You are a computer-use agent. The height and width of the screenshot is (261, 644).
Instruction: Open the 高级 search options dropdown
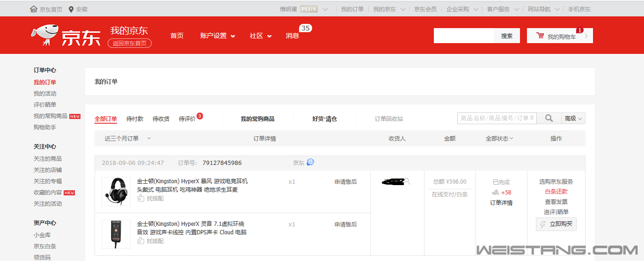pos(573,119)
